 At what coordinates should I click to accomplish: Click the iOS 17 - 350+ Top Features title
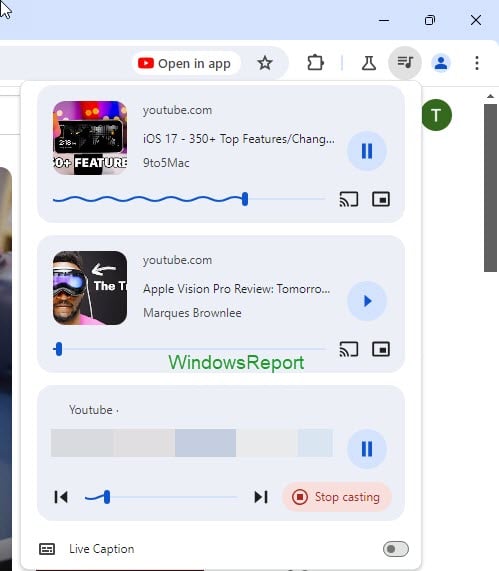tap(239, 139)
